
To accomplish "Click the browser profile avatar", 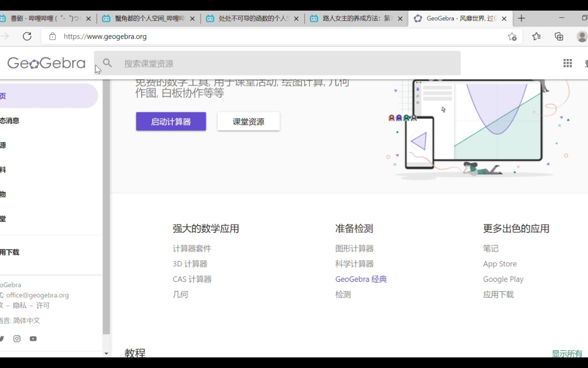I will coord(582,36).
